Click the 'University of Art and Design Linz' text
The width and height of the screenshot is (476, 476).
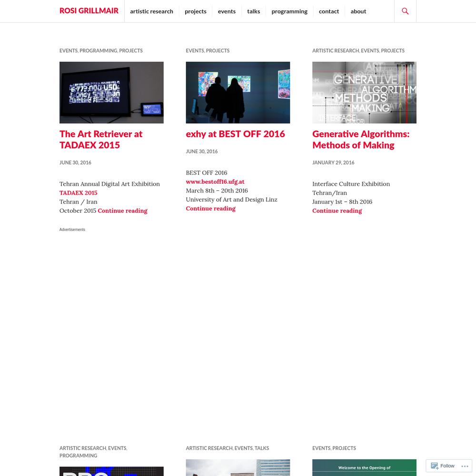coord(231,200)
